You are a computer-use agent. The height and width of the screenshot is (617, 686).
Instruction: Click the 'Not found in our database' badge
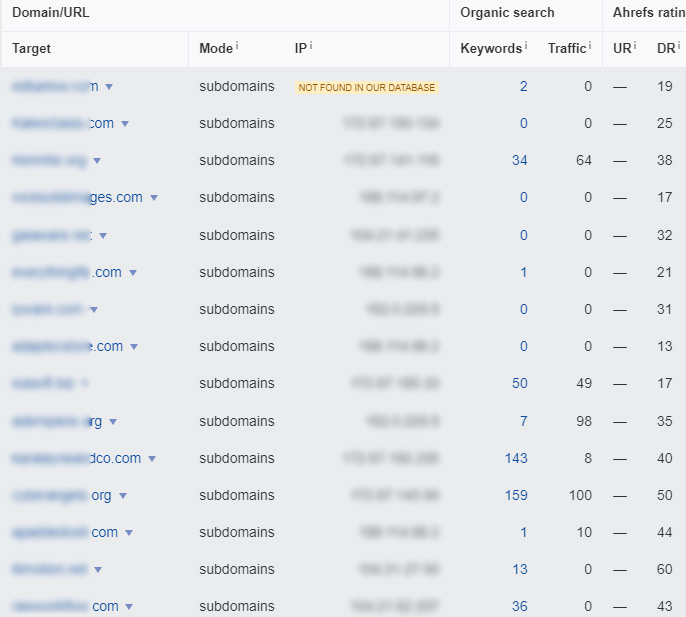(x=367, y=87)
